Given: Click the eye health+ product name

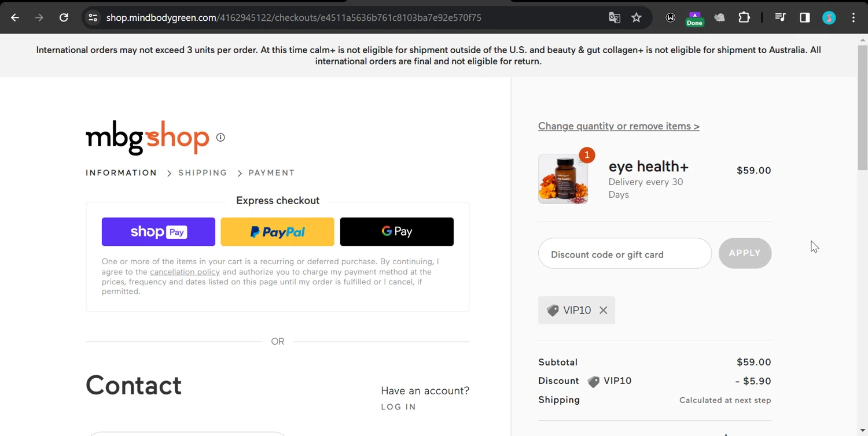Looking at the screenshot, I should tap(649, 167).
